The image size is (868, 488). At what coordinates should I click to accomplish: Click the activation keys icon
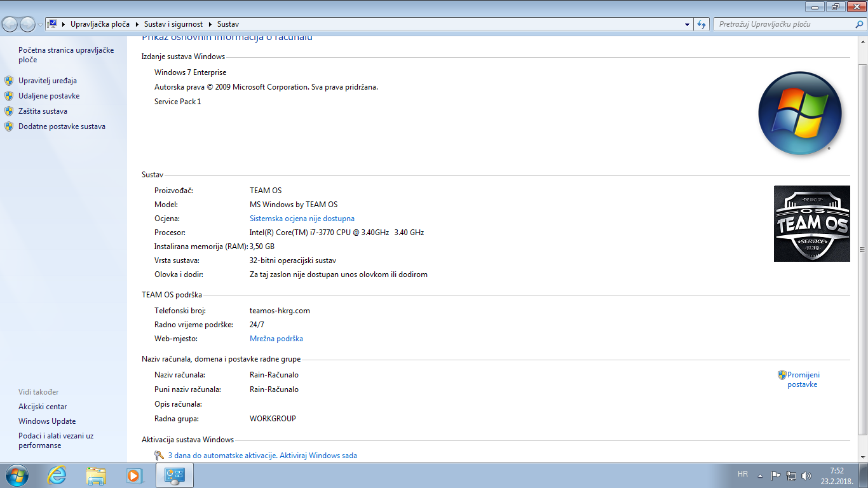159,456
